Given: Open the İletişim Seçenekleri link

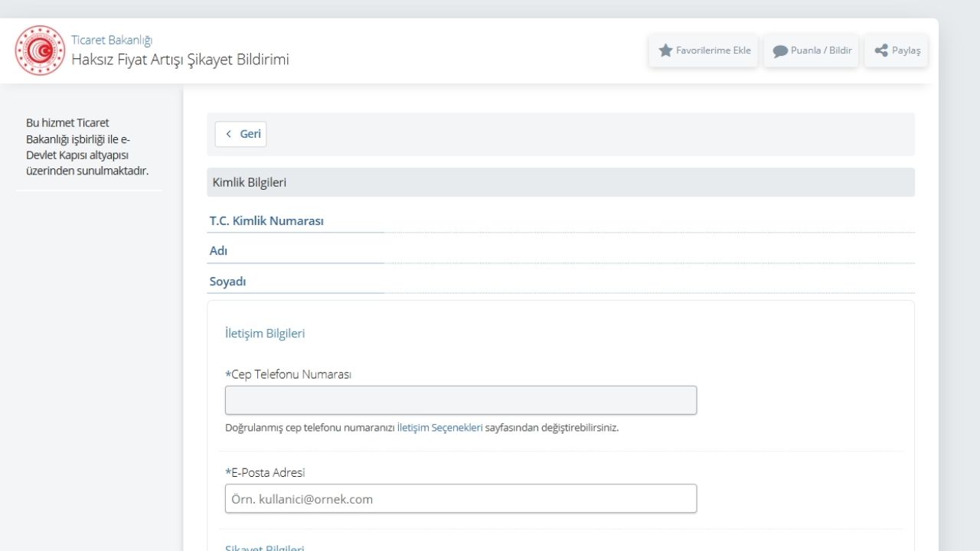Looking at the screenshot, I should [439, 428].
